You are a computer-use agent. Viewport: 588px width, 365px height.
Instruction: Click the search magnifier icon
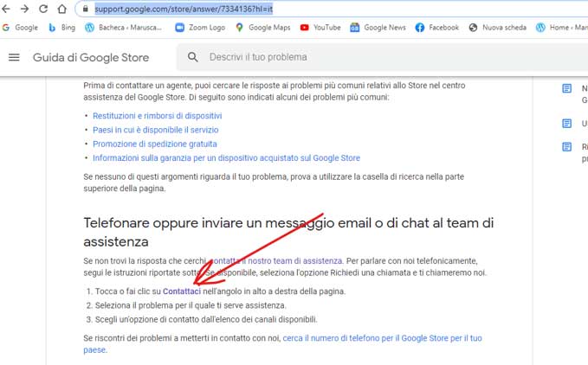192,57
